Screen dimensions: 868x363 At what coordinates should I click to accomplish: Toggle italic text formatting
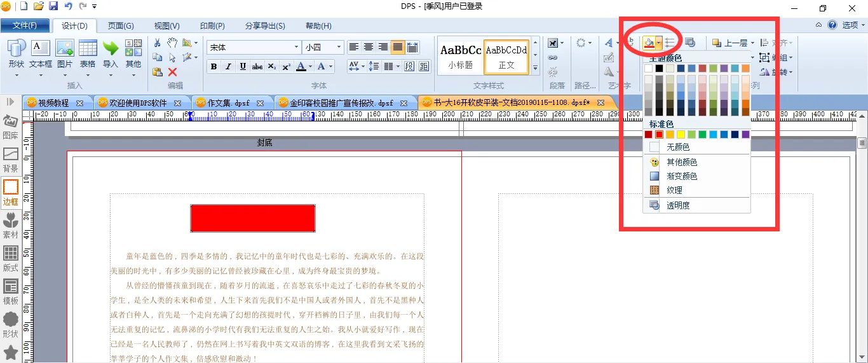[228, 66]
